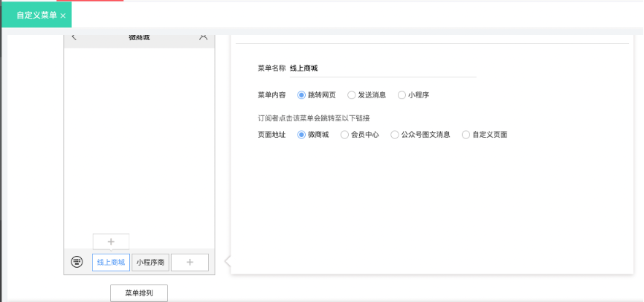Click the user profile icon in phone preview
This screenshot has width=644, height=302.
tap(203, 36)
